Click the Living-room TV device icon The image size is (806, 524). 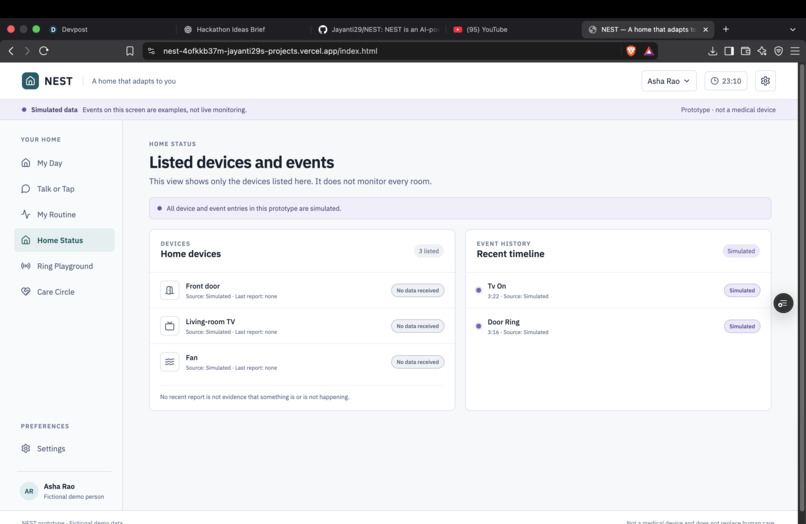(170, 326)
